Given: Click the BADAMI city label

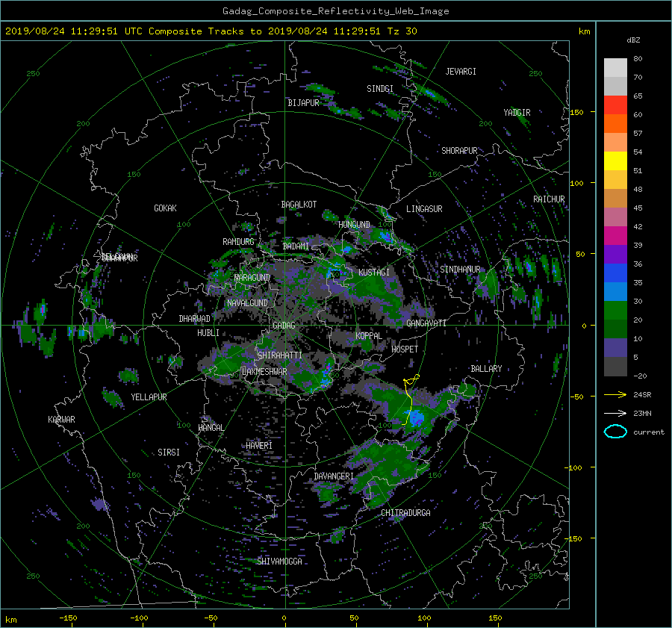Looking at the screenshot, I should click(x=296, y=246).
